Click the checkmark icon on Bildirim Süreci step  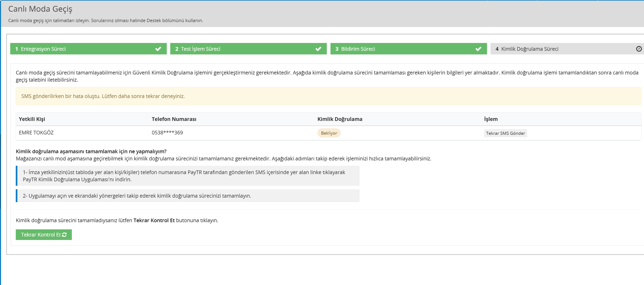pos(478,49)
